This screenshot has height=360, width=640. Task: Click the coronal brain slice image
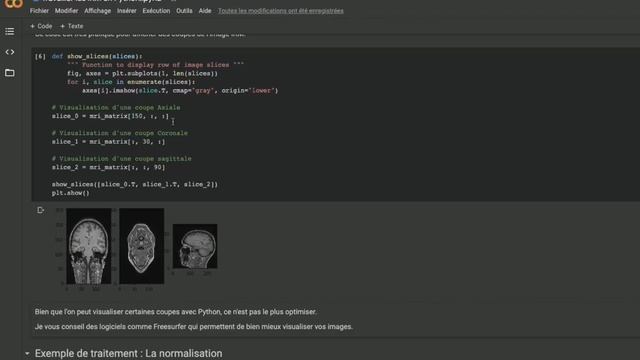click(89, 246)
